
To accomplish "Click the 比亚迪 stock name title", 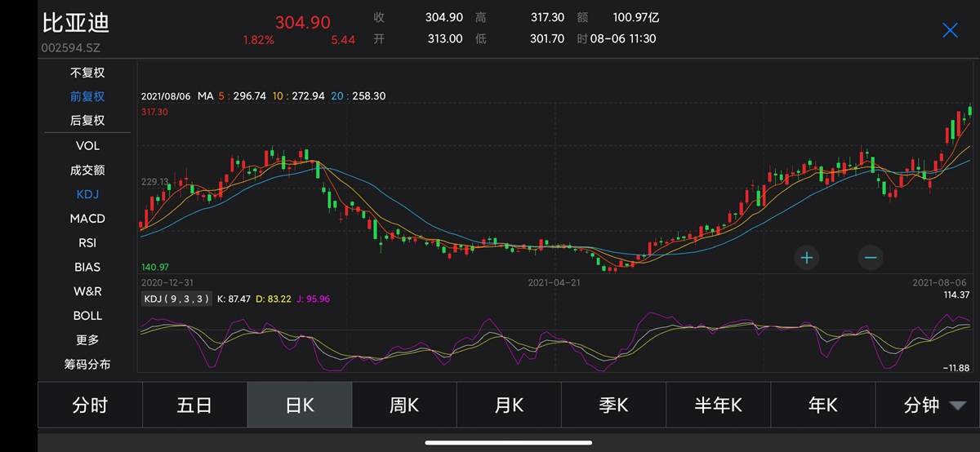I will (76, 22).
